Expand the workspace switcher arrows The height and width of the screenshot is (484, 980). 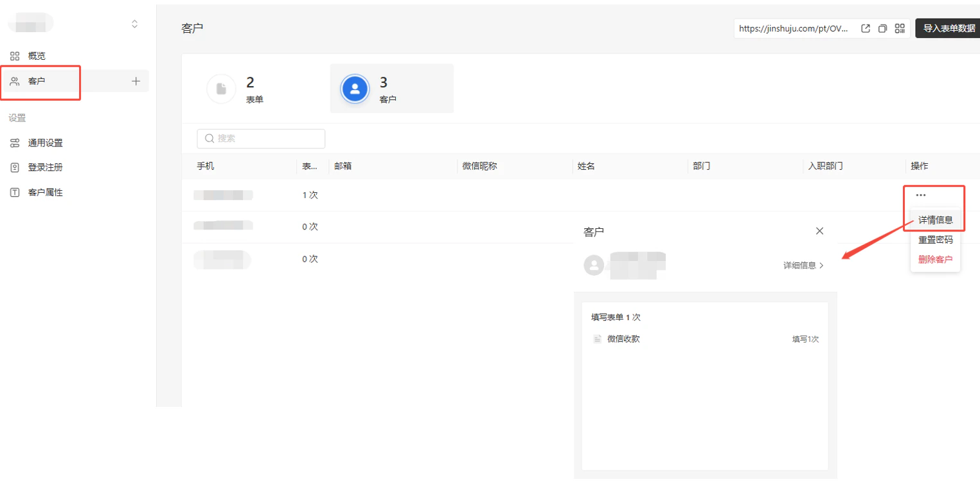134,24
